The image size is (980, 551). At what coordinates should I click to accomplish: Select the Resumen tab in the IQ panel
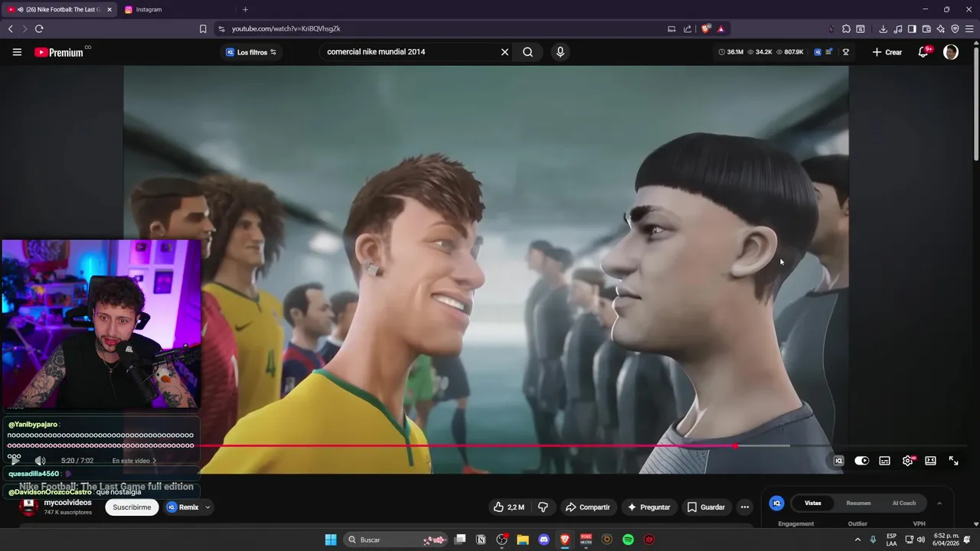858,504
